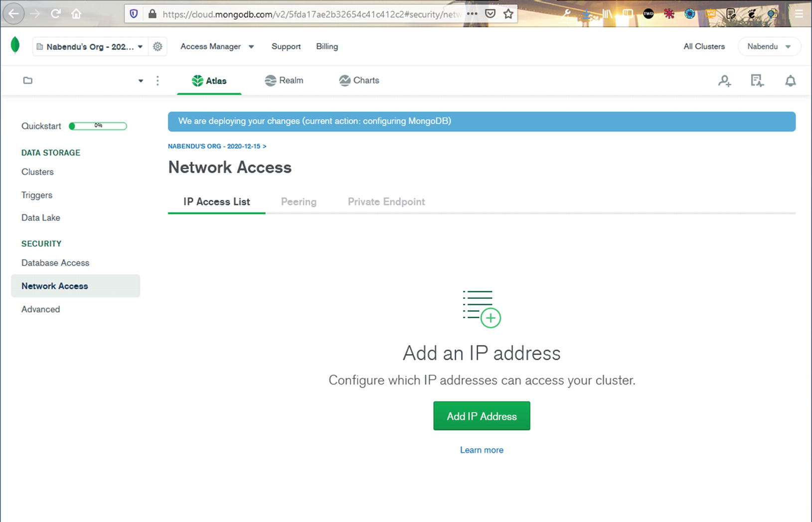Open the project options three-dot menu
Viewport: 812px width, 522px height.
click(x=158, y=81)
